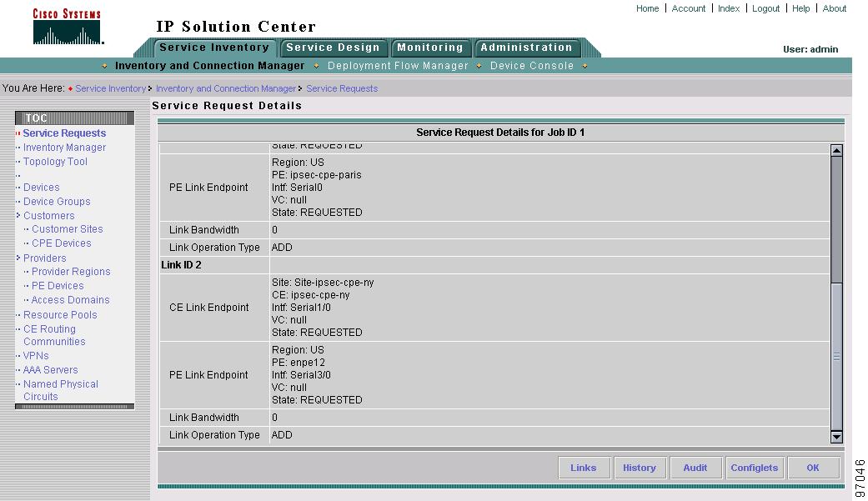
Task: Click the Configlets button
Action: tap(755, 468)
